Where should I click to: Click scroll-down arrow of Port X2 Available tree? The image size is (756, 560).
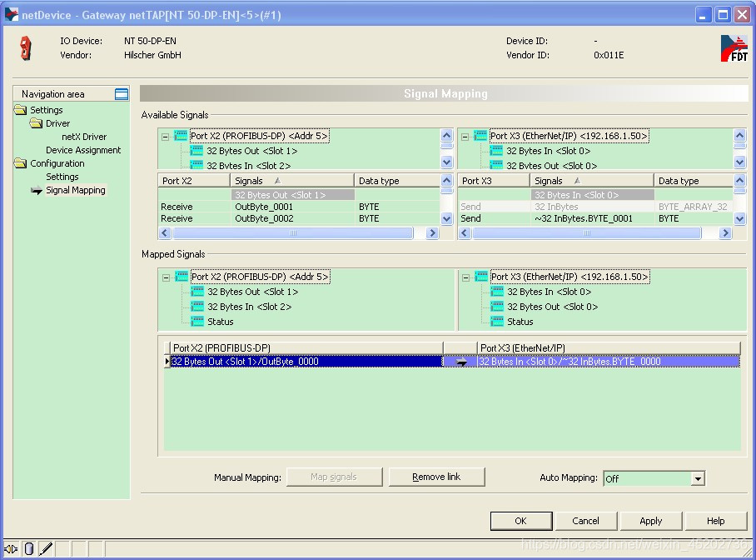(x=446, y=162)
